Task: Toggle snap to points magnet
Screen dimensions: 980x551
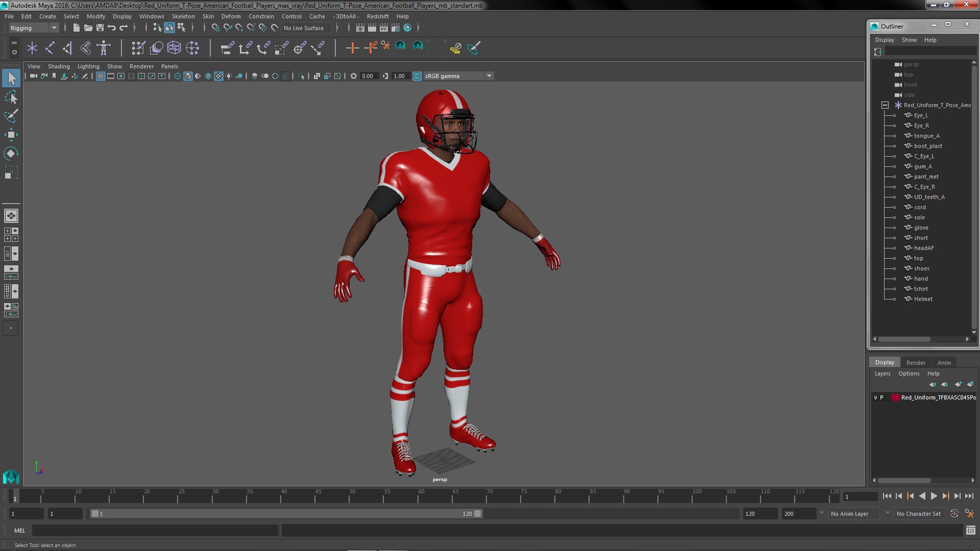Action: [239, 28]
